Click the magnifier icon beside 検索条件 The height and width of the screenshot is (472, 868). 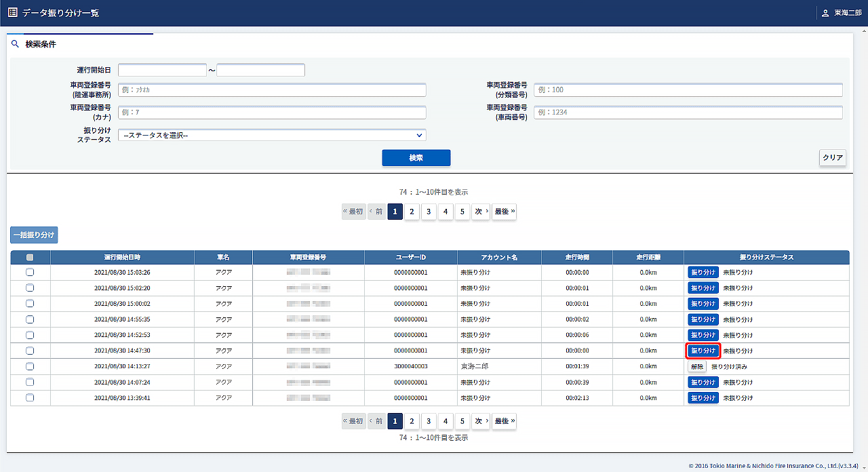16,44
